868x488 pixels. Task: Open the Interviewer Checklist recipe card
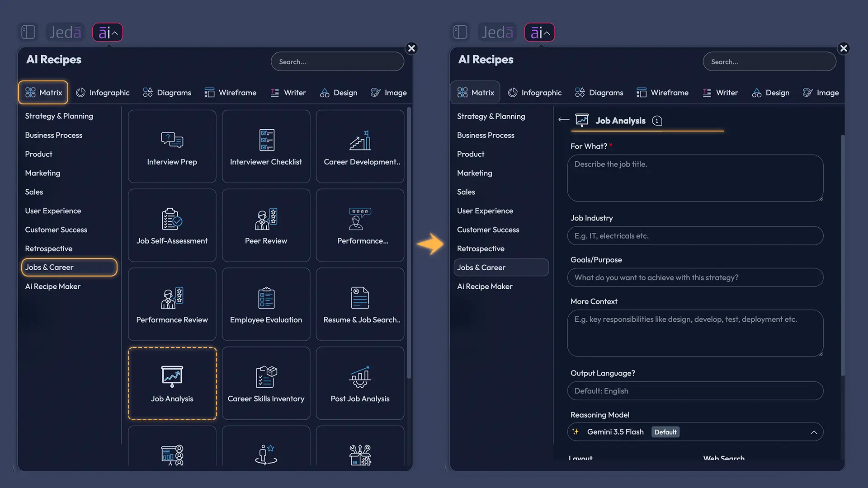click(266, 146)
